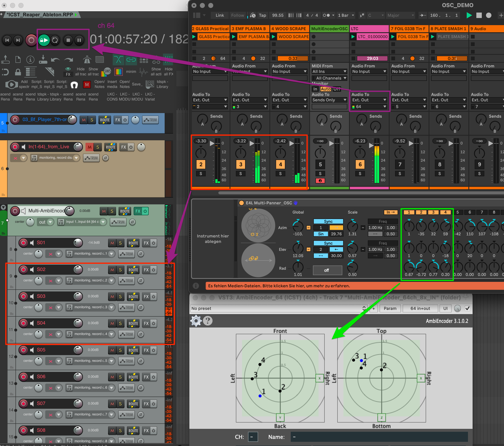Click ROUTE button on S03 track
Screen dimensions: 504x446
pyautogui.click(x=133, y=297)
